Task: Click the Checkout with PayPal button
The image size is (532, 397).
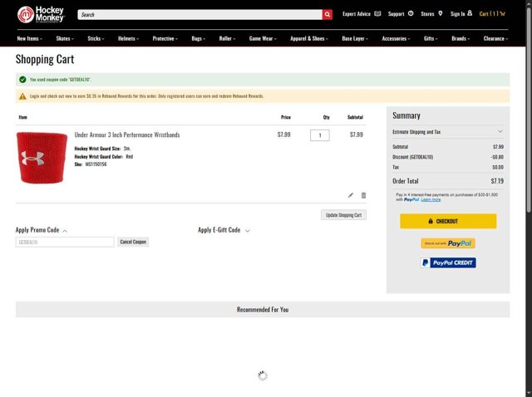Action: click(448, 243)
